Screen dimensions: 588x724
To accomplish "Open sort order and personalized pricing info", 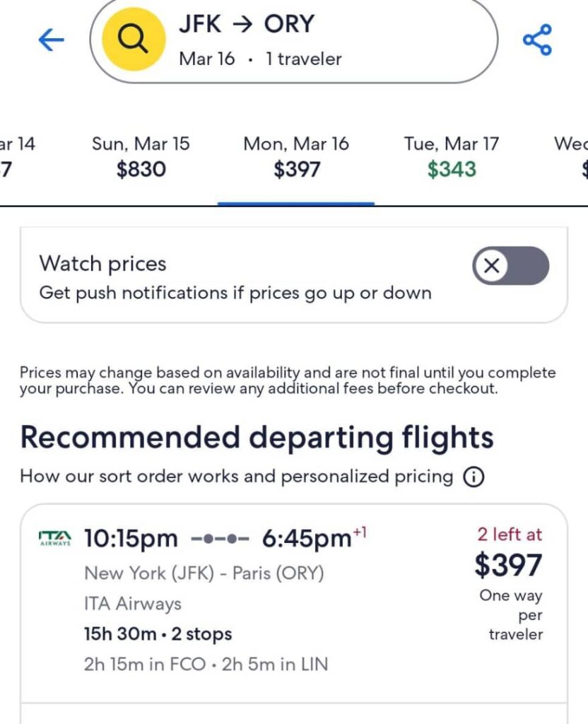I will click(x=236, y=477).
